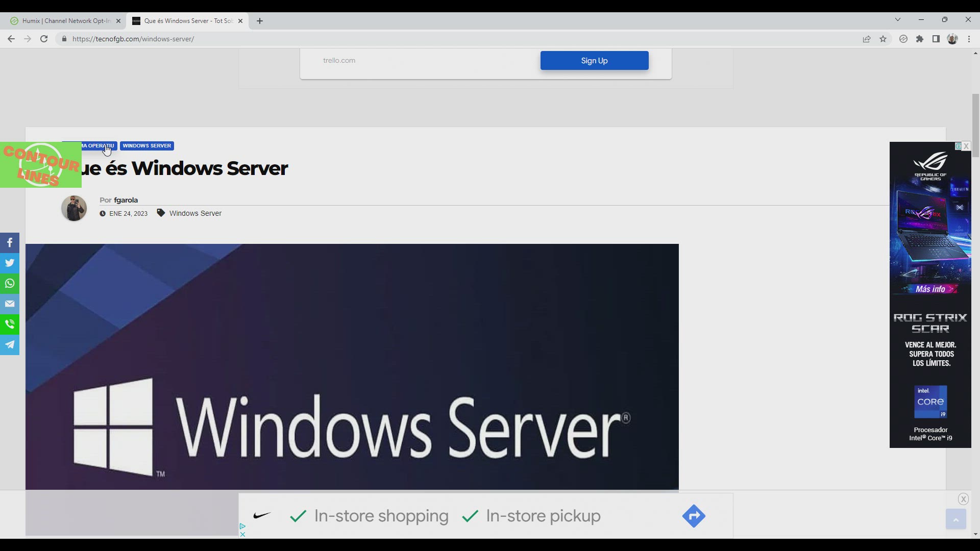Open Chrome three-dot menu
This screenshot has width=980, height=551.
tap(969, 39)
